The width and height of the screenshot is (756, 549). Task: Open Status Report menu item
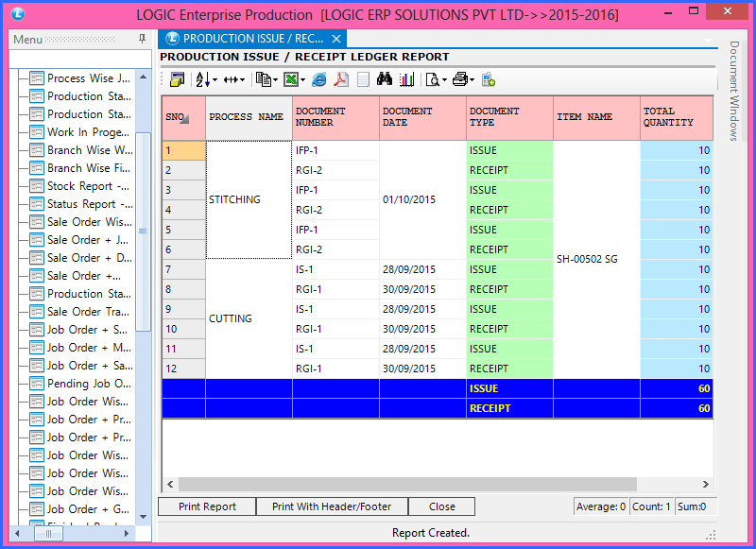(81, 204)
